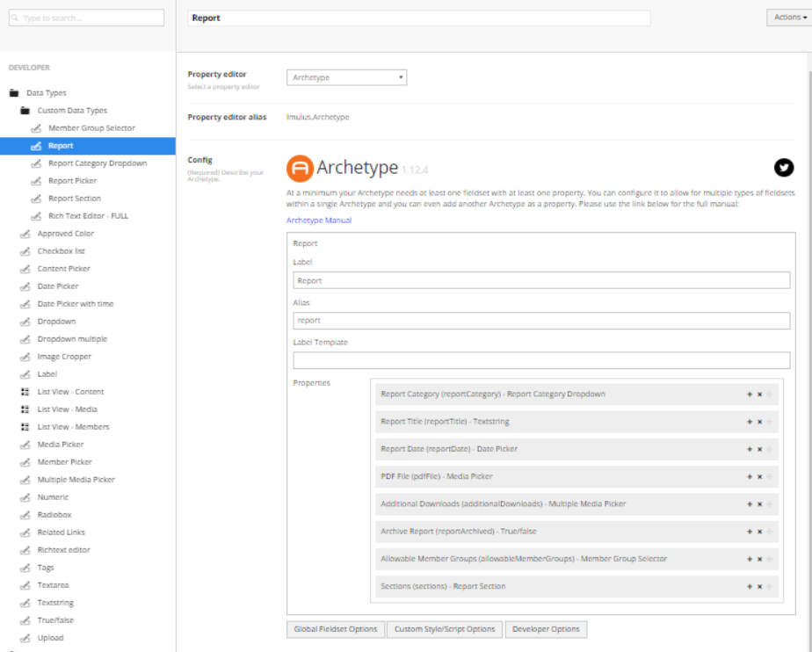Add a property after Report Title row
The image size is (812, 652).
[750, 422]
